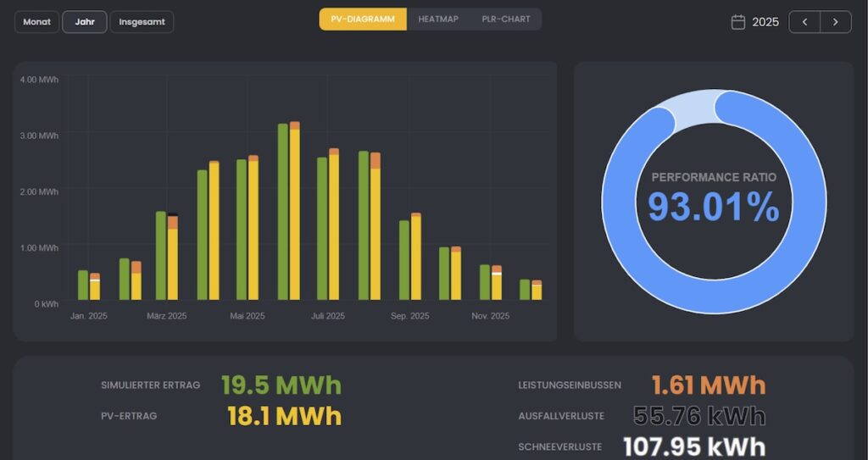Image resolution: width=868 pixels, height=460 pixels.
Task: Select the Monat time range
Action: (x=36, y=22)
